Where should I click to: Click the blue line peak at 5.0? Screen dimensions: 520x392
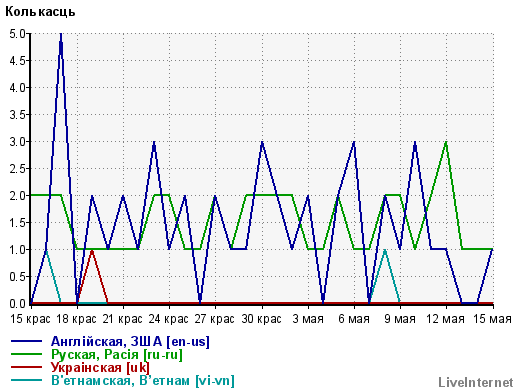[61, 34]
